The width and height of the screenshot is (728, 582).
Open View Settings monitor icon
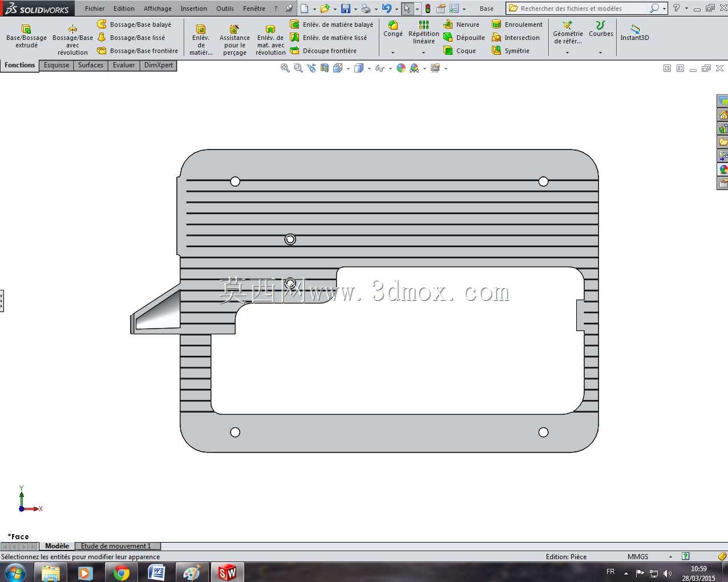[x=435, y=68]
